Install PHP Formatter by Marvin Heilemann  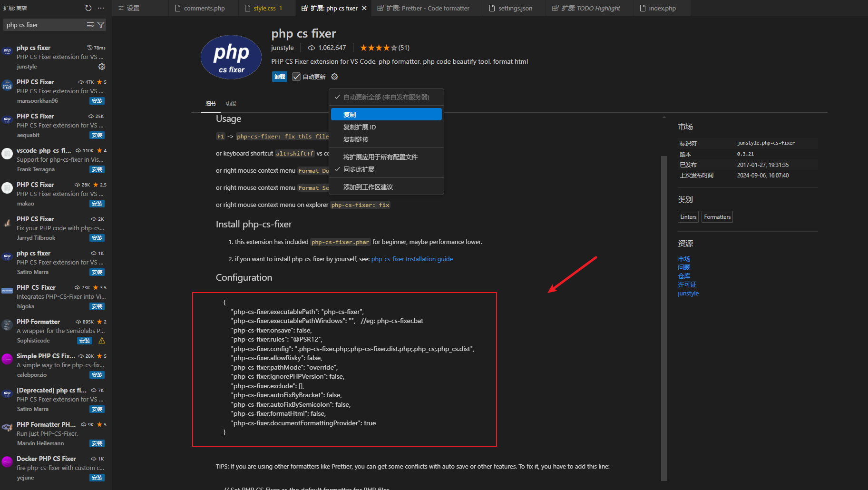coord(97,443)
